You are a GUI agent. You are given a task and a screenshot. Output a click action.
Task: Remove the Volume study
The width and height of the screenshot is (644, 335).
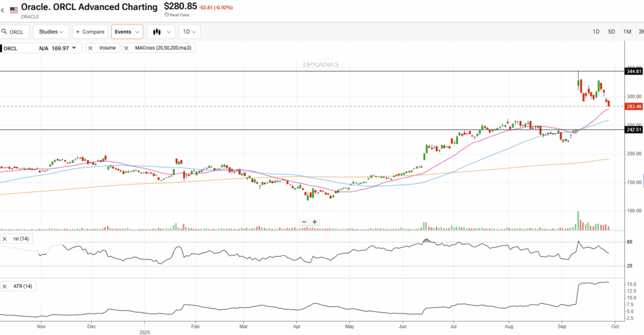coord(91,48)
